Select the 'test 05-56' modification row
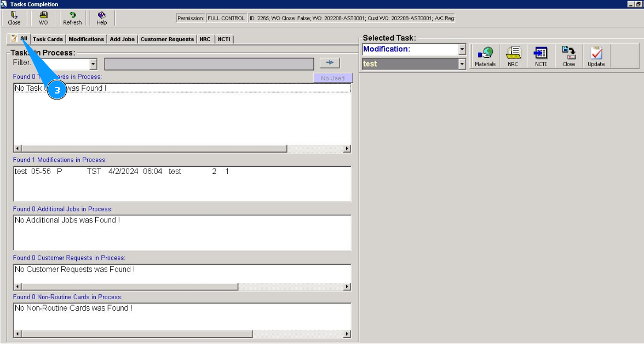 tap(182, 171)
